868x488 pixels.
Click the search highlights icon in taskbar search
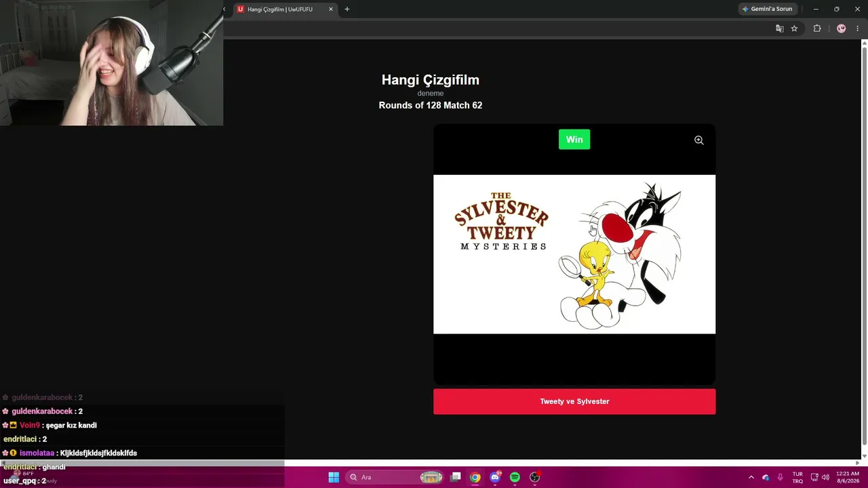click(x=431, y=477)
